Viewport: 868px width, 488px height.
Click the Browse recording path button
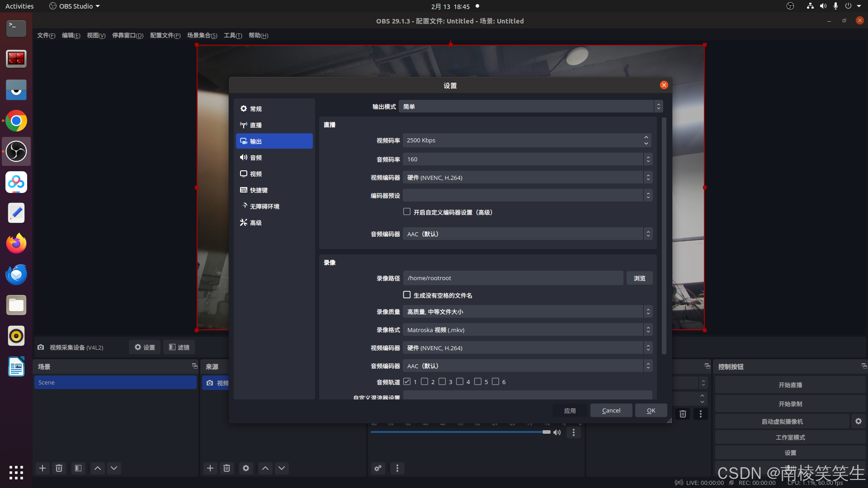639,278
